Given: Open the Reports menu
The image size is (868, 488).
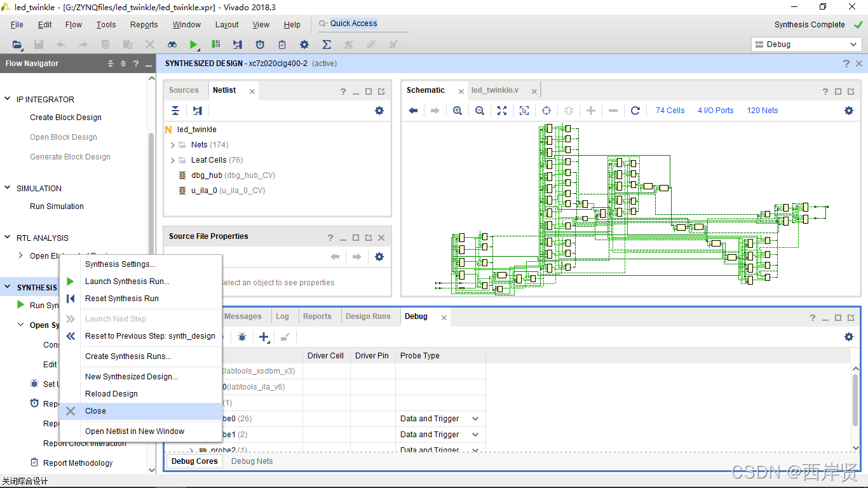Looking at the screenshot, I should point(144,25).
